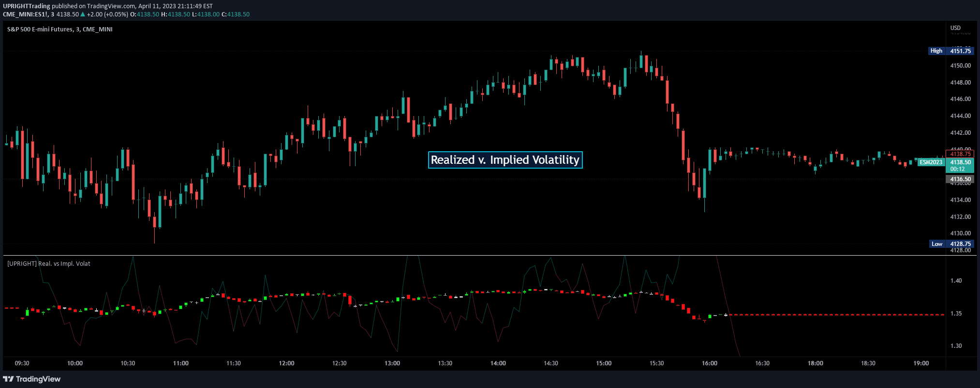Click the 09:30 time axis label

pyautogui.click(x=22, y=363)
